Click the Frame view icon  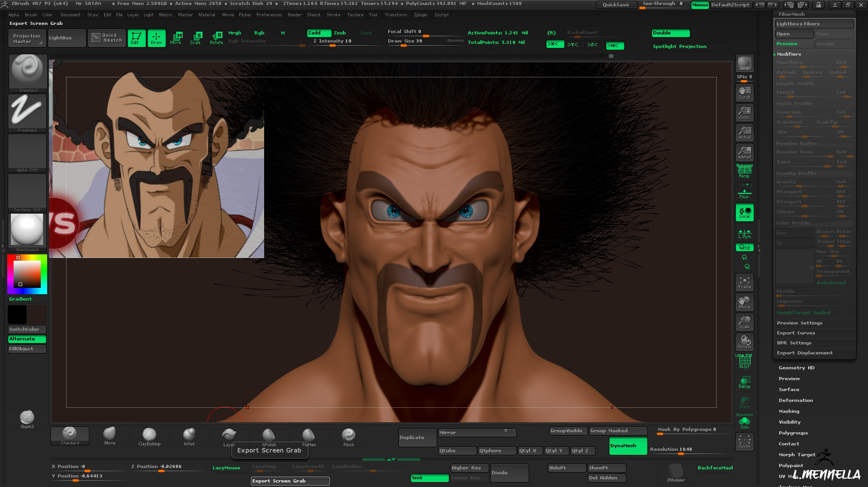744,282
